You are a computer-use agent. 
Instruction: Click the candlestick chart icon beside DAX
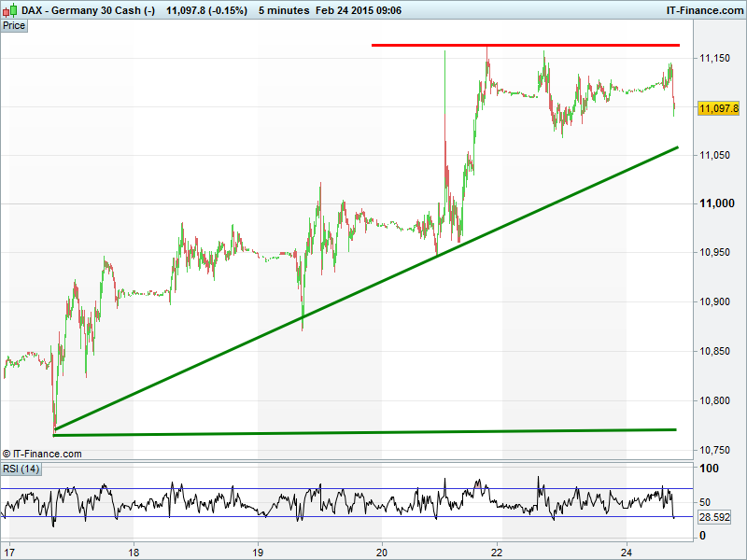click(10, 9)
